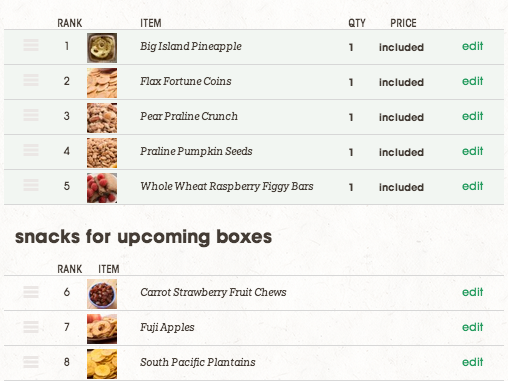Viewport: 508px width, 381px height.
Task: Click the Carrot Strawberry Fruit Chews title
Action: (213, 292)
